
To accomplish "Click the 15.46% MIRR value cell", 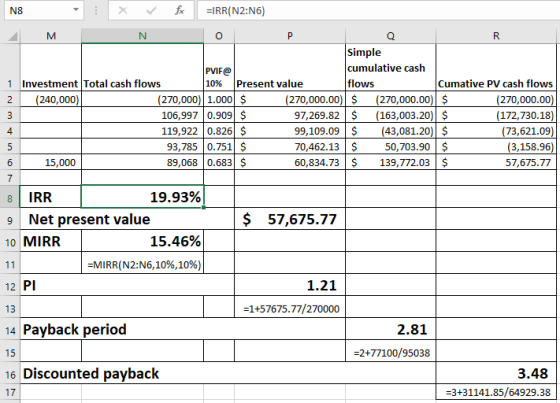I will pyautogui.click(x=142, y=241).
